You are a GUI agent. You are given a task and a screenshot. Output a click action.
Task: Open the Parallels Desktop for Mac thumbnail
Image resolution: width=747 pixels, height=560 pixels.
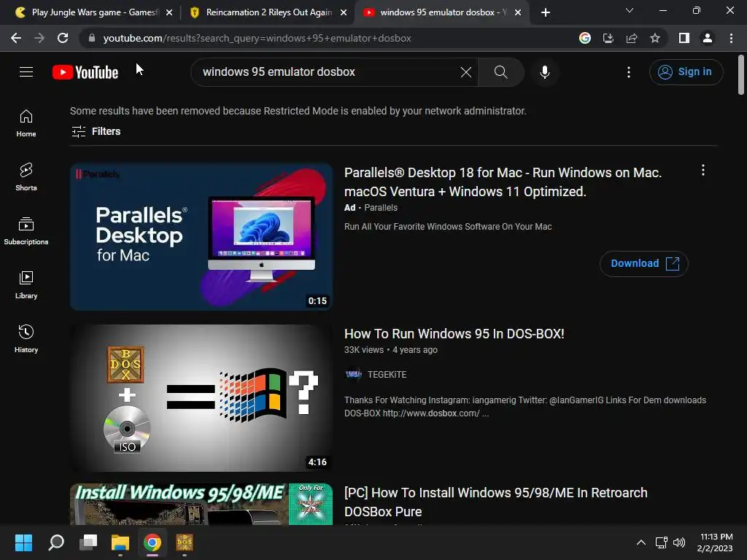[201, 237]
